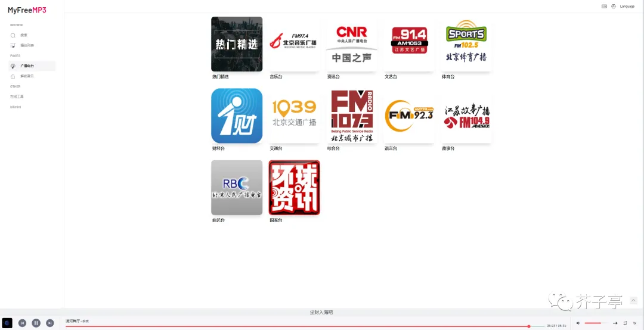Open the 江苏故事广播 FM104.9 station
Image resolution: width=644 pixels, height=330 pixels.
[x=466, y=116]
